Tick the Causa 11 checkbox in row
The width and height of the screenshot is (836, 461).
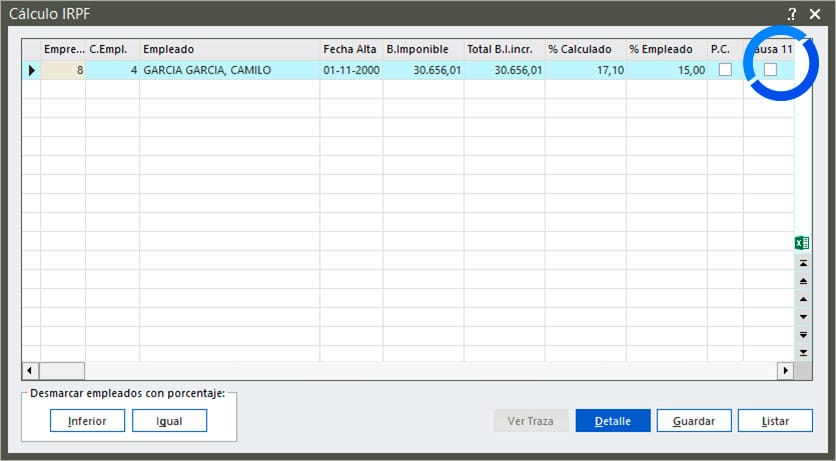coord(770,70)
